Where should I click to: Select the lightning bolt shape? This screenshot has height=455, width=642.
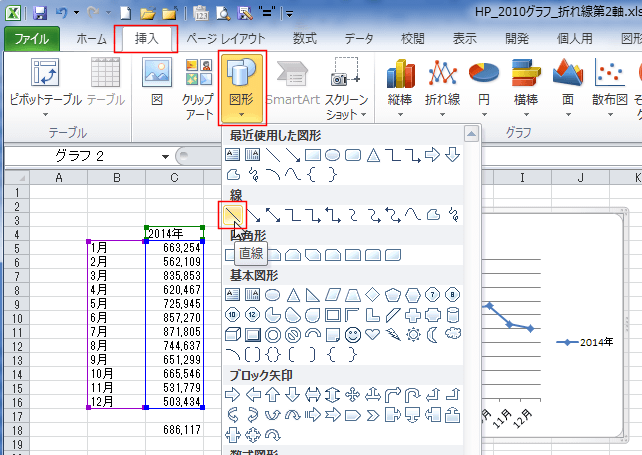[392, 333]
